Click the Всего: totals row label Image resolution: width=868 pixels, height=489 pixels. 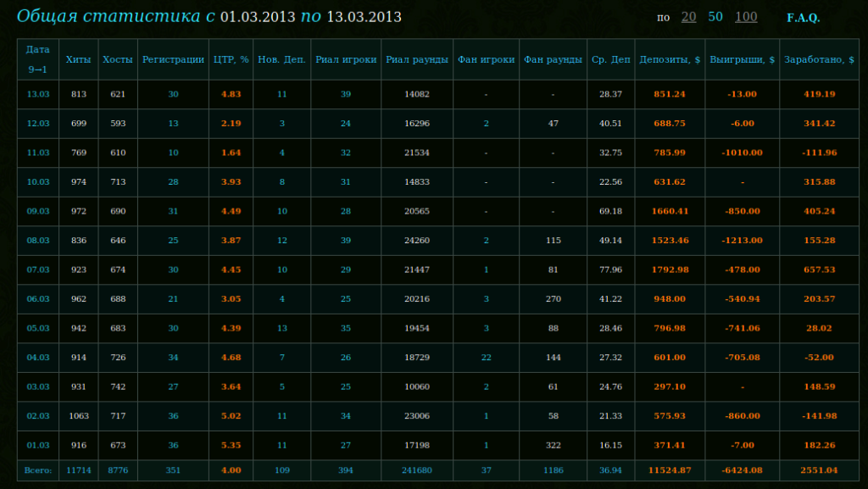[37, 470]
